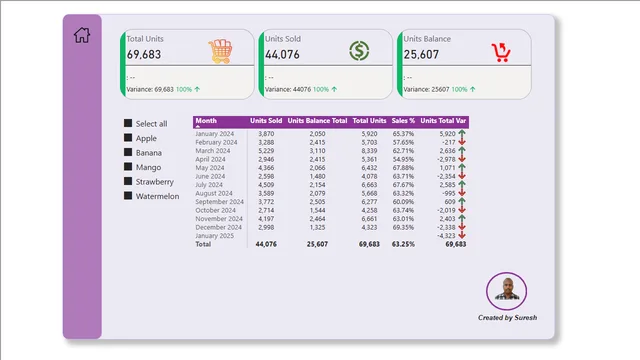The image size is (640, 360).
Task: Click the down arrow icon in April 2024 row
Action: [462, 159]
